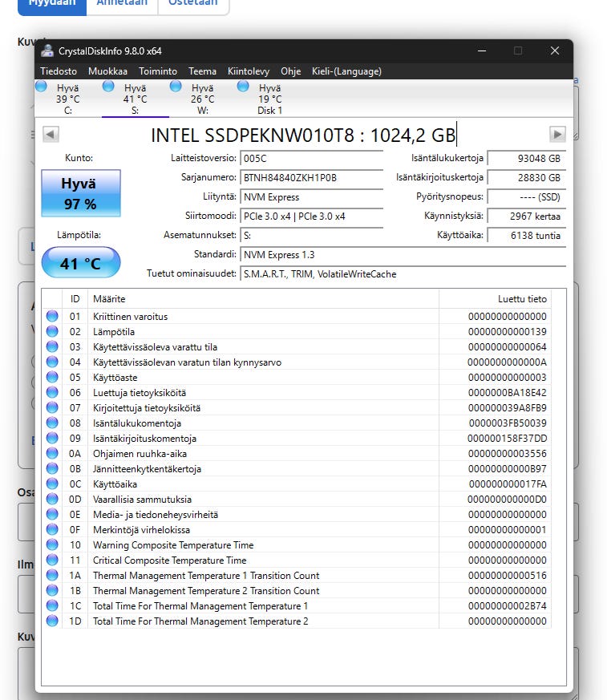
Task: Click the ID column header
Action: click(x=75, y=299)
